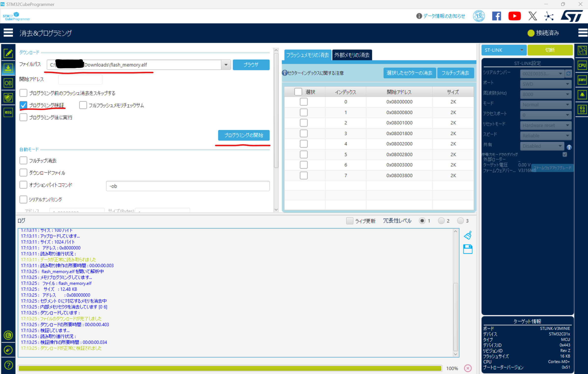This screenshot has height=374, width=588.
Task: Open the security (shield) panel
Action: pos(8,98)
